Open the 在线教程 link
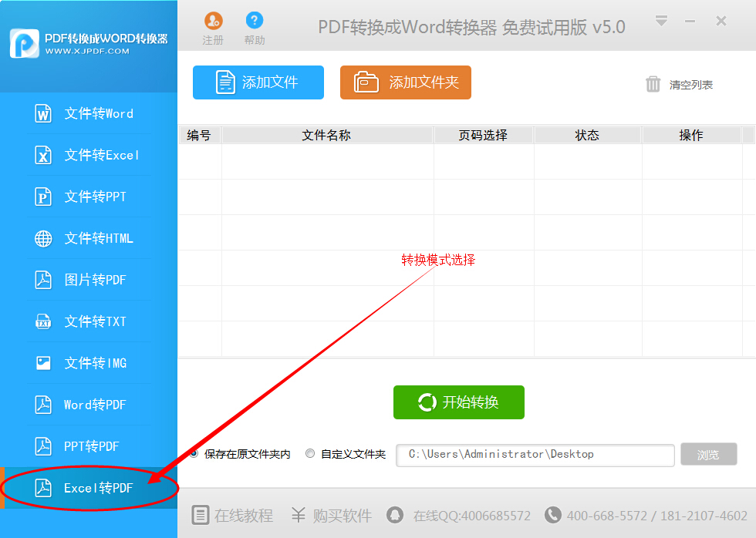Image resolution: width=756 pixels, height=538 pixels. coord(244,516)
